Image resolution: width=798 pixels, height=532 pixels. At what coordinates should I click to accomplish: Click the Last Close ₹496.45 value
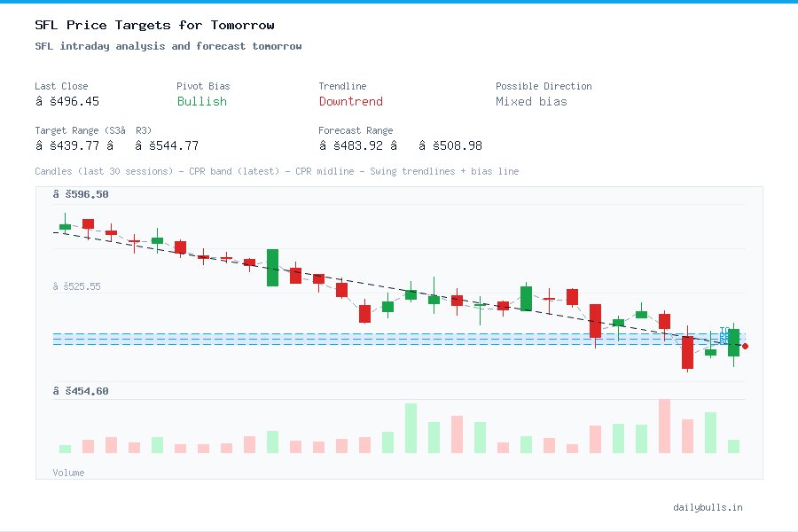point(67,102)
